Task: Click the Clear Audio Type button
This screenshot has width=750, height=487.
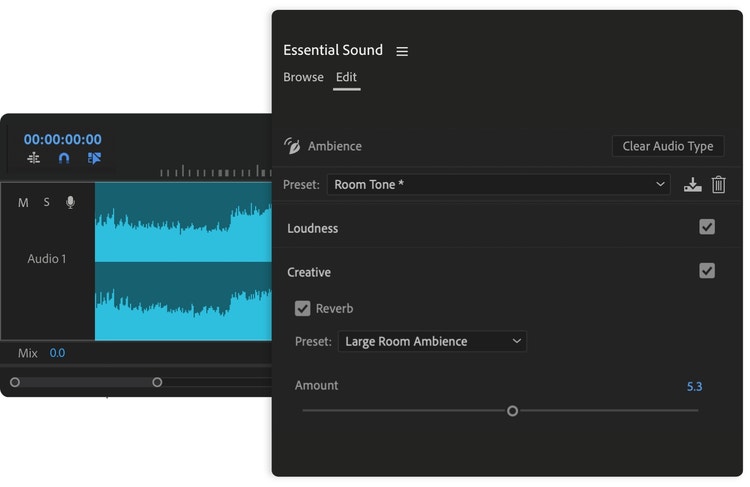Action: click(667, 146)
